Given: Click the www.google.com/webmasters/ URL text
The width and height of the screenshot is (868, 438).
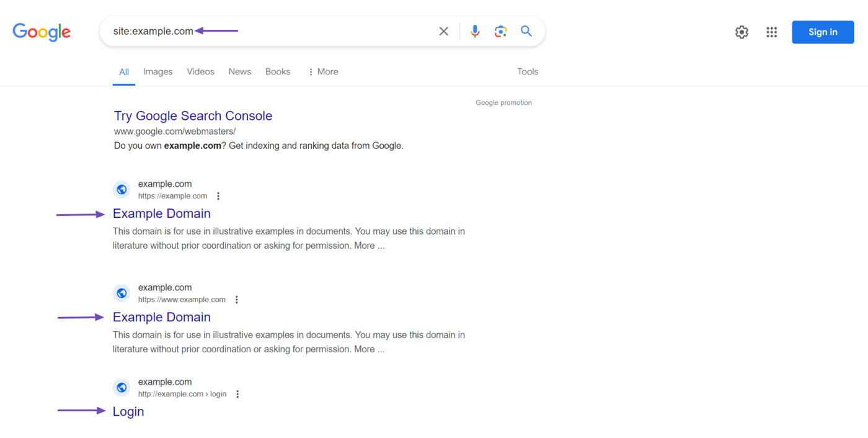Looking at the screenshot, I should (175, 132).
